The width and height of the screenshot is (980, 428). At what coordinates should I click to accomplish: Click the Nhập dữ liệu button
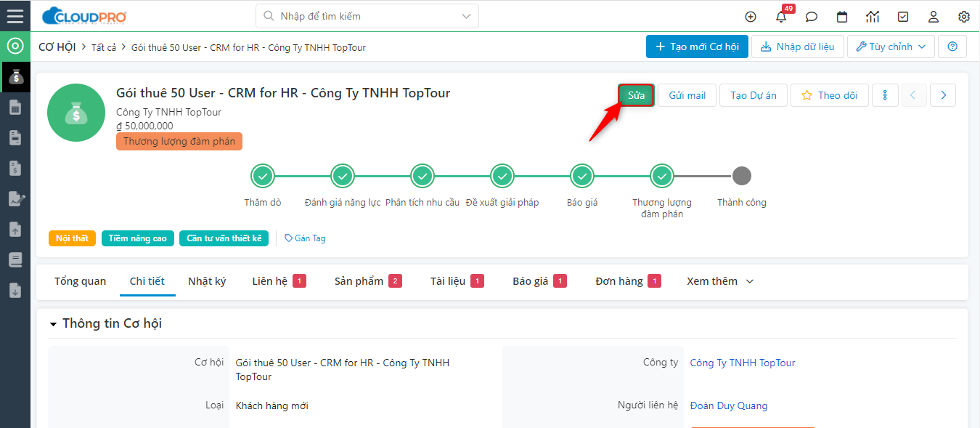point(798,47)
